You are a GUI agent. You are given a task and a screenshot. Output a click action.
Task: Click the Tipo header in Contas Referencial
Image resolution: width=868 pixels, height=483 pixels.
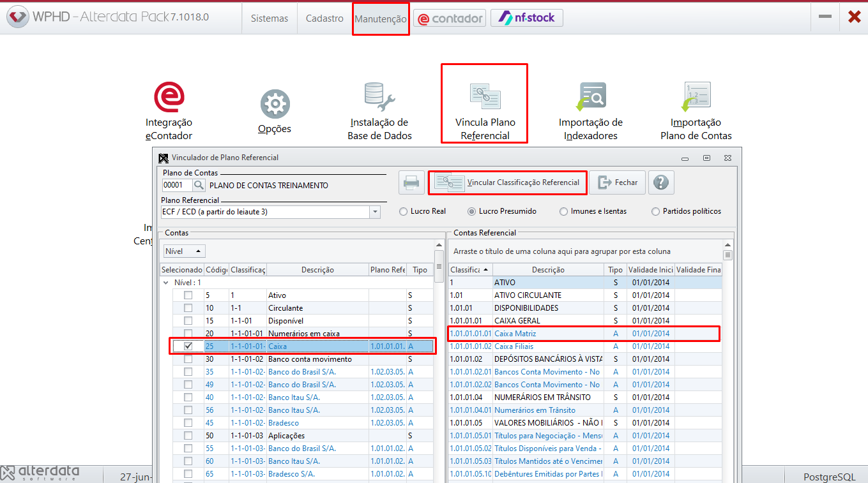(x=615, y=270)
